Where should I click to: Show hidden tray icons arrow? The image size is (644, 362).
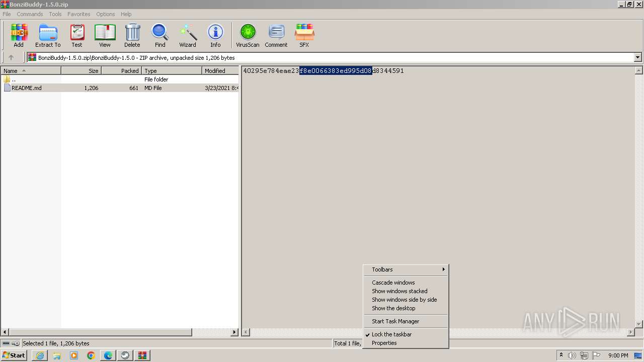pos(561,355)
